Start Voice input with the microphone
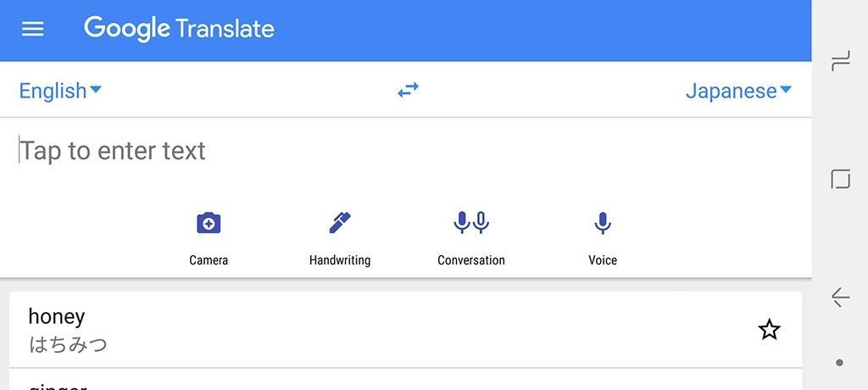868x390 pixels. click(x=603, y=223)
